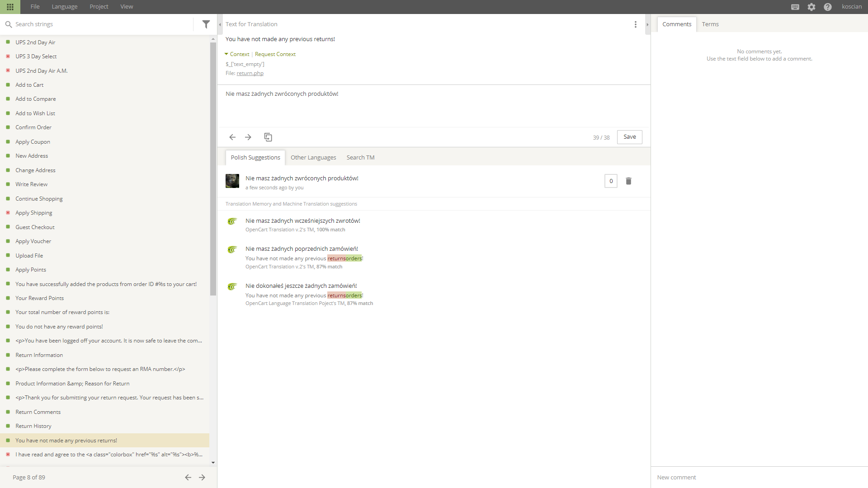Click the 100% match TM suggestion icon
868x488 pixels.
[232, 221]
